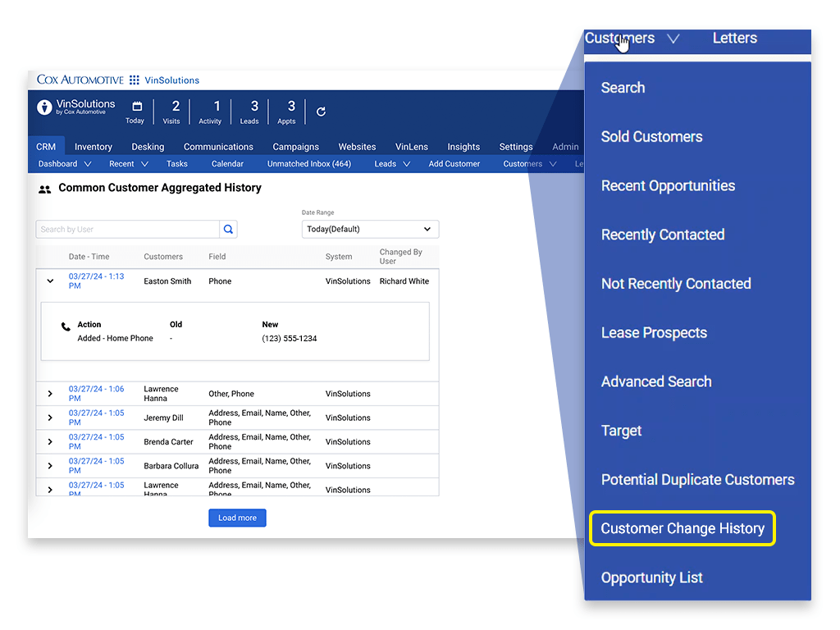
Task: Open the Desking tab
Action: pos(148,147)
